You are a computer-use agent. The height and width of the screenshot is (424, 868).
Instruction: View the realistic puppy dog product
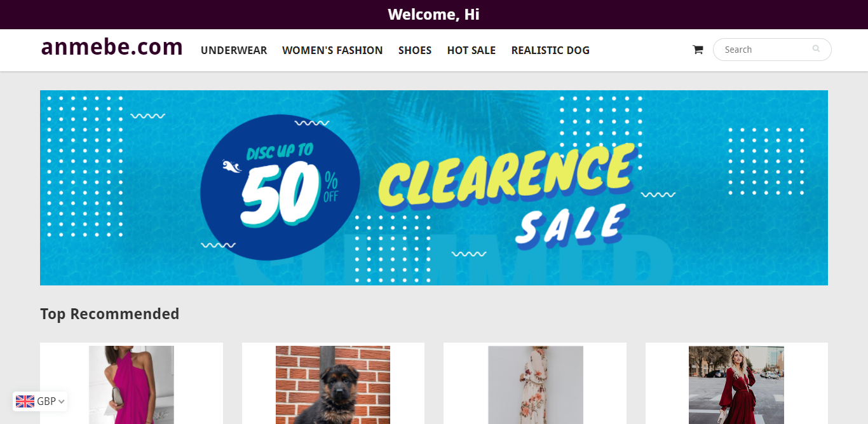pyautogui.click(x=333, y=385)
